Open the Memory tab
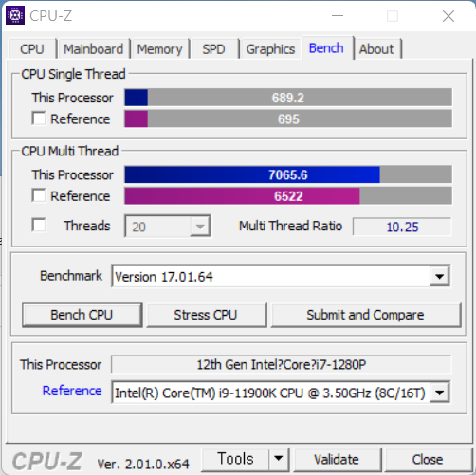The height and width of the screenshot is (475, 476). click(159, 49)
